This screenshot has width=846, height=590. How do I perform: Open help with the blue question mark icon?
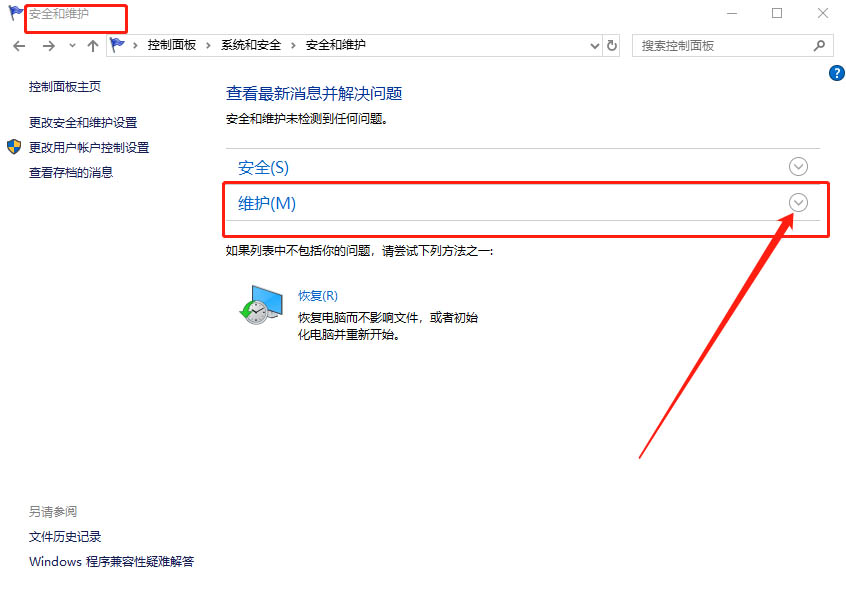(837, 73)
